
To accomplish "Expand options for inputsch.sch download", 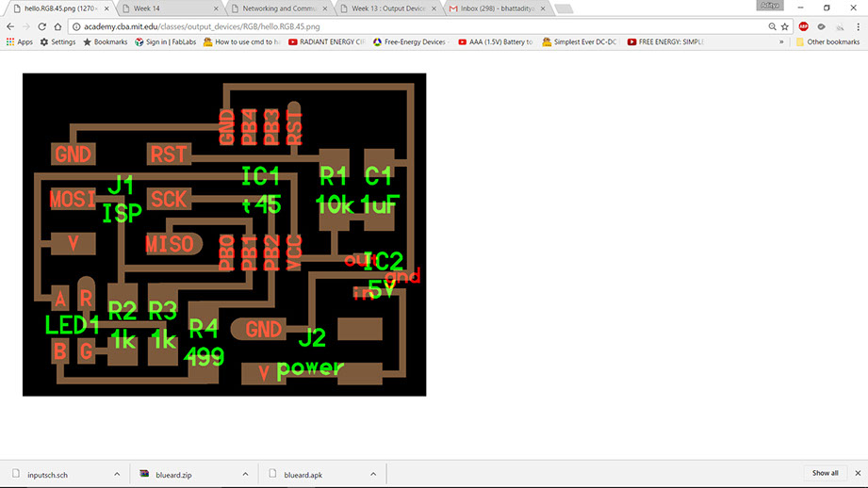I will tap(117, 474).
